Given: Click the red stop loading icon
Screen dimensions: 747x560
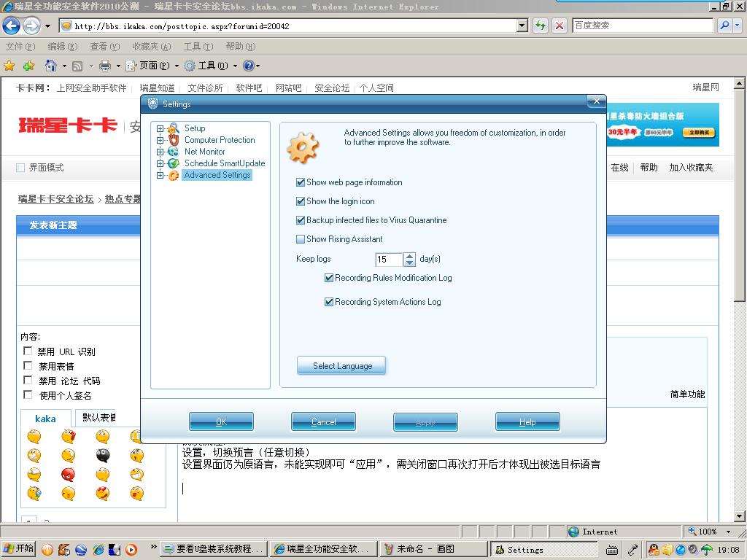Looking at the screenshot, I should pyautogui.click(x=560, y=26).
